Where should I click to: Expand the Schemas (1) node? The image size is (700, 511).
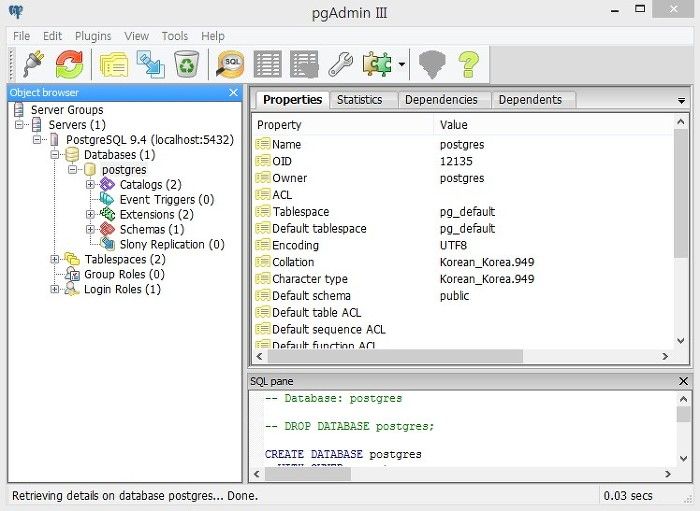click(x=90, y=229)
